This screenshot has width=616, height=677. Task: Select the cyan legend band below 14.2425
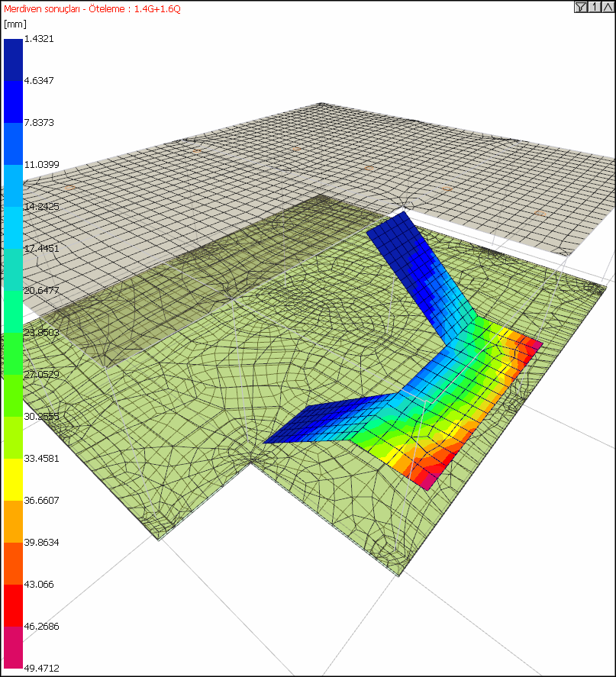(x=13, y=227)
